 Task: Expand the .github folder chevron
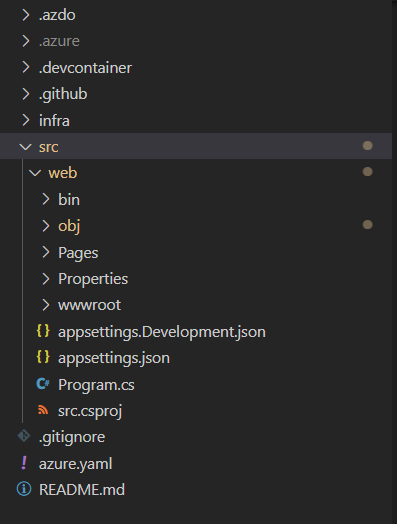26,94
